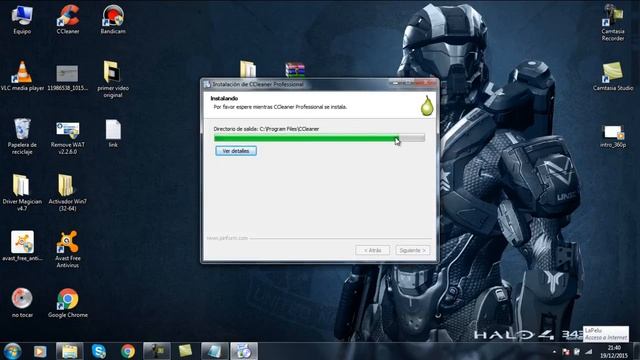The height and width of the screenshot is (360, 640).
Task: Select the Remove WAT v2.2.6.0 icon
Action: [68, 138]
